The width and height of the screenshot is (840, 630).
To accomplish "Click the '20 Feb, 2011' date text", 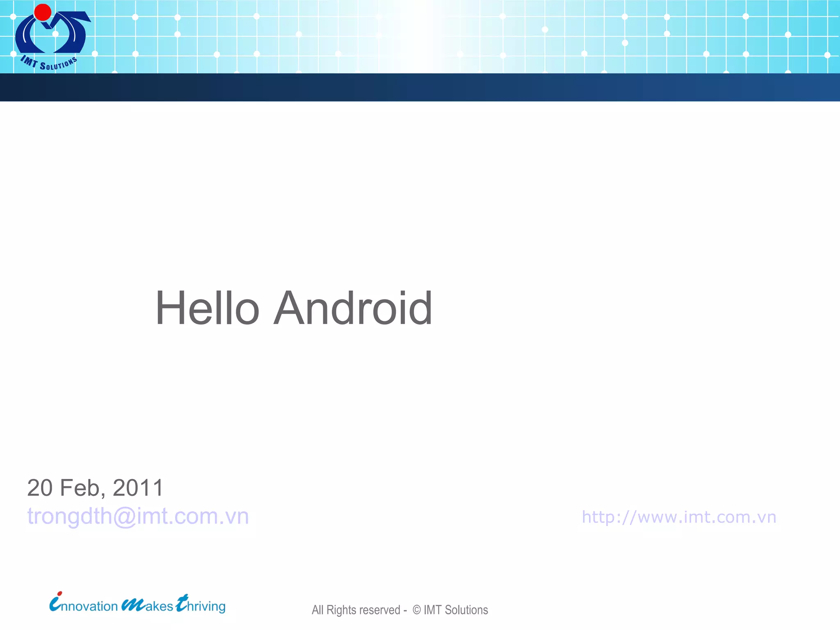I will 95,488.
